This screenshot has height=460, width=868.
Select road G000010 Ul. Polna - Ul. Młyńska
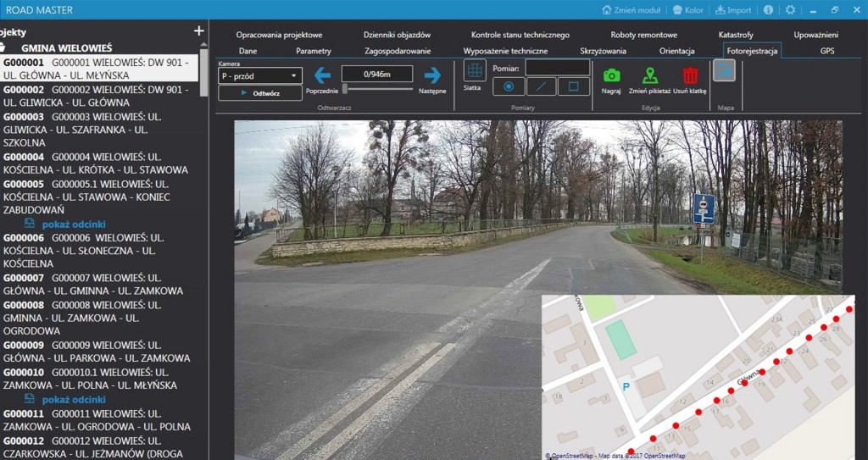[98, 378]
